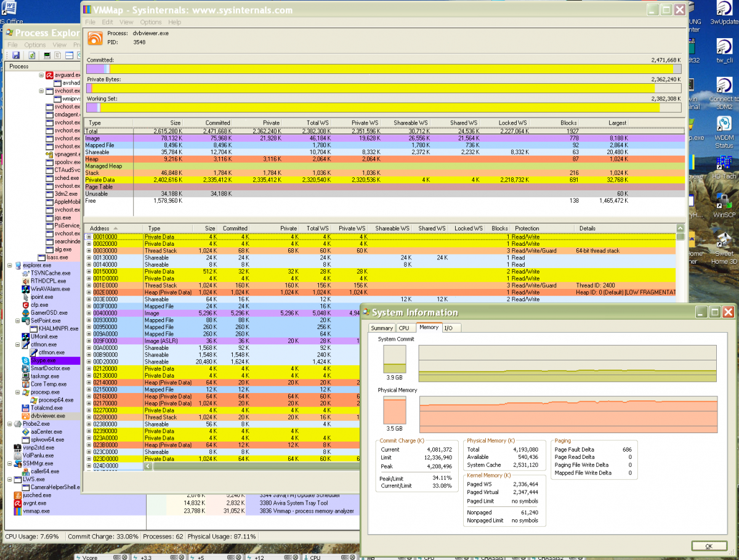This screenshot has width=739, height=560.
Task: Collapse the procexp.exe tree node
Action: 18,392
